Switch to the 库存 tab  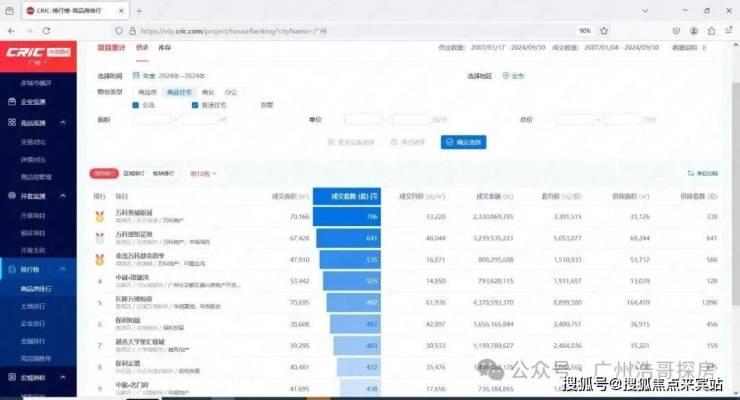[x=165, y=48]
